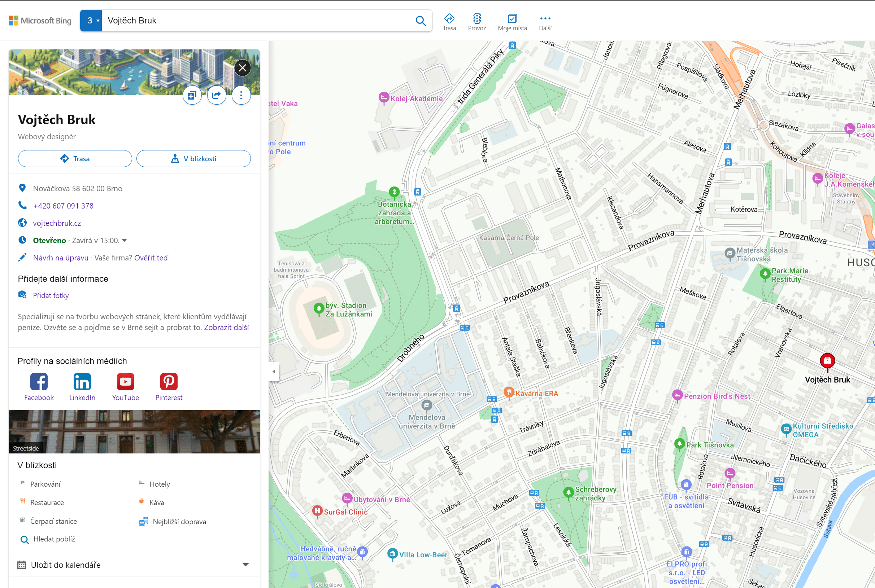Screen dimensions: 875x588
Task: Click the ELPRO profi s.r.o. LED marker
Action: coord(686,552)
